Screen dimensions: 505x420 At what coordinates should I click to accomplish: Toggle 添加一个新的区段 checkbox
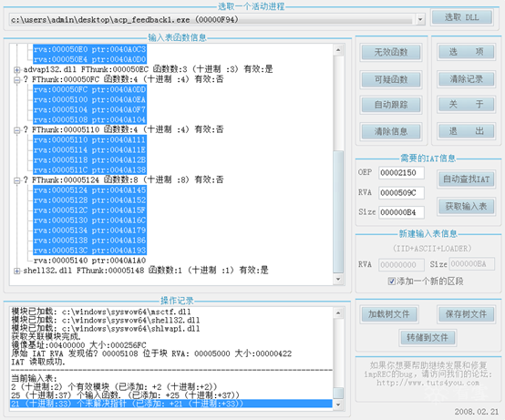392,281
